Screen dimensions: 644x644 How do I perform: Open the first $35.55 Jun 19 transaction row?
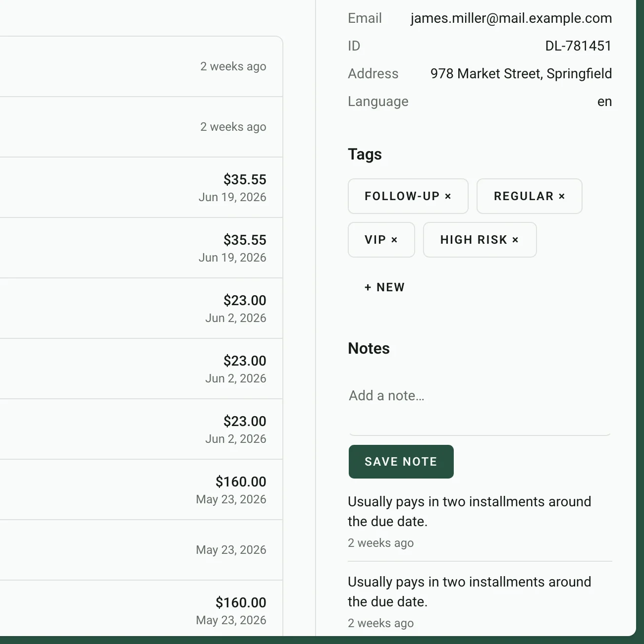click(141, 188)
